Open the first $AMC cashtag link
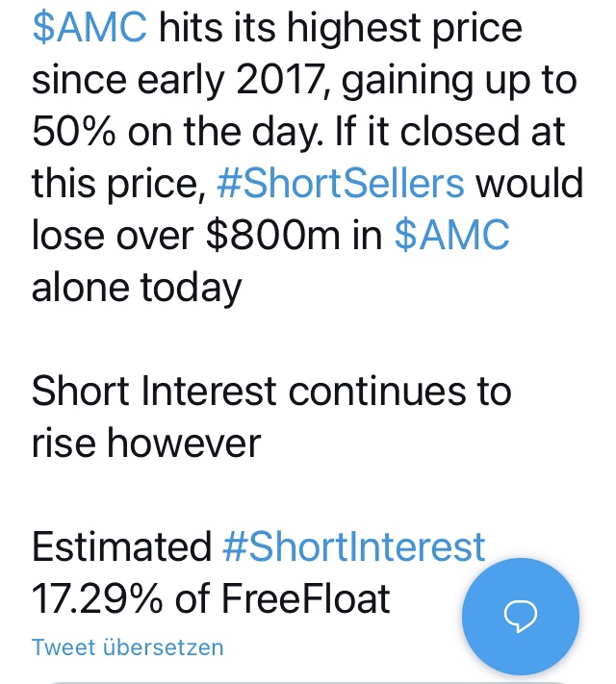 (90, 28)
